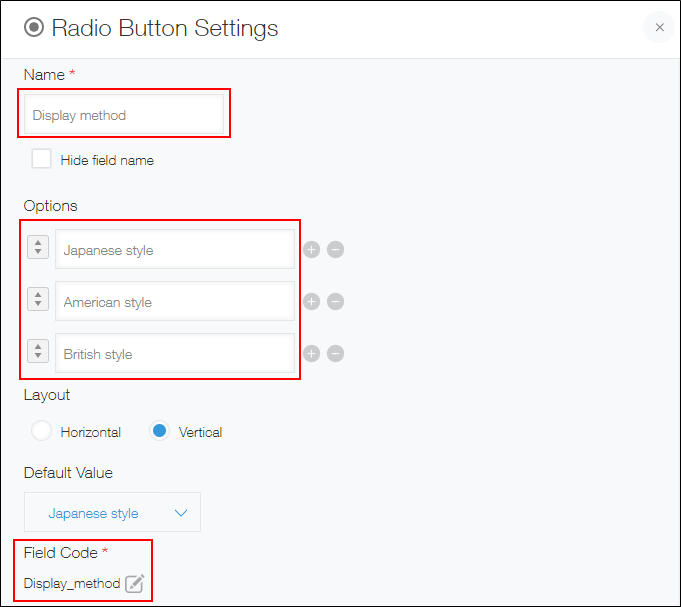
Task: Add an option after British style
Action: (311, 353)
